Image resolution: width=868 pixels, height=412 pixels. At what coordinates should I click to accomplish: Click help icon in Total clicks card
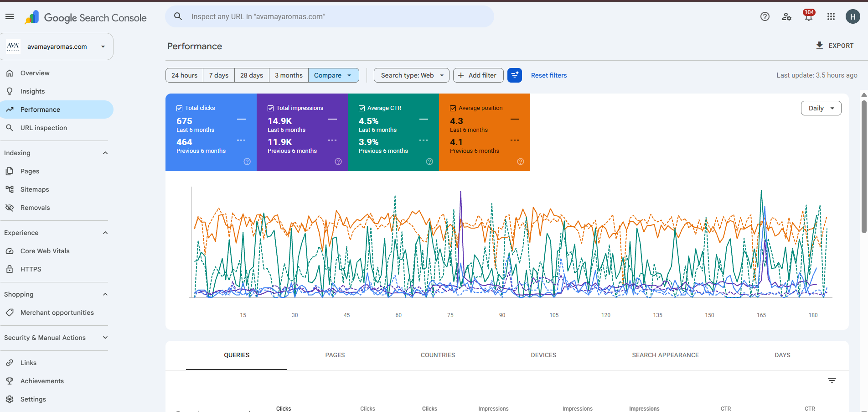point(247,162)
